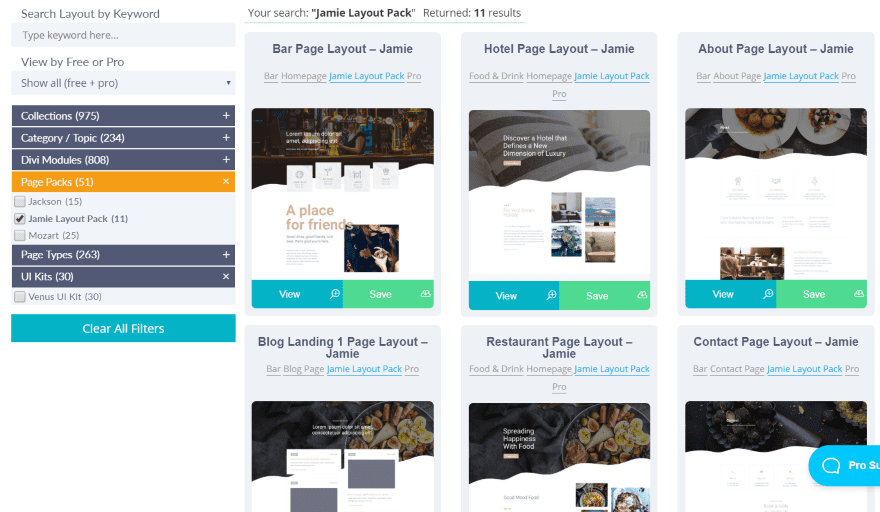
Task: Click Bar tag under Bar Page Layout
Action: click(271, 76)
